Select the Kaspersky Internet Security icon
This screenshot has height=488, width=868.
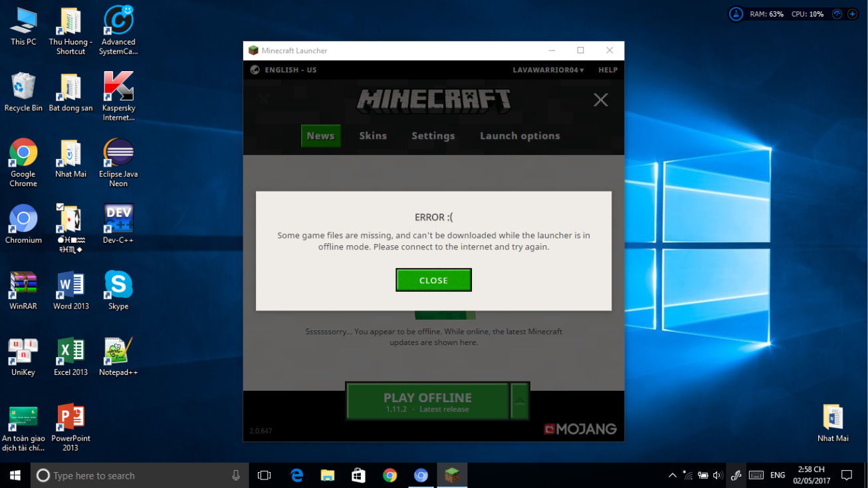click(x=118, y=97)
